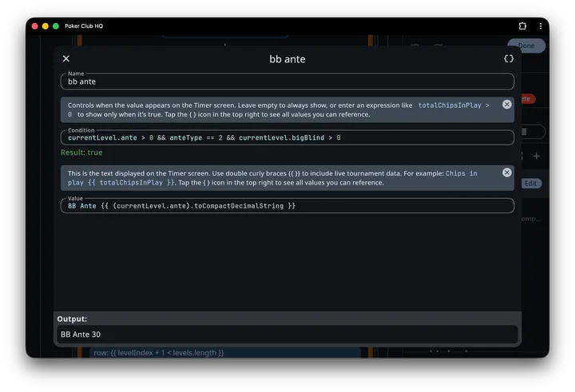Open the extensions puzzle icon in title bar

click(522, 26)
